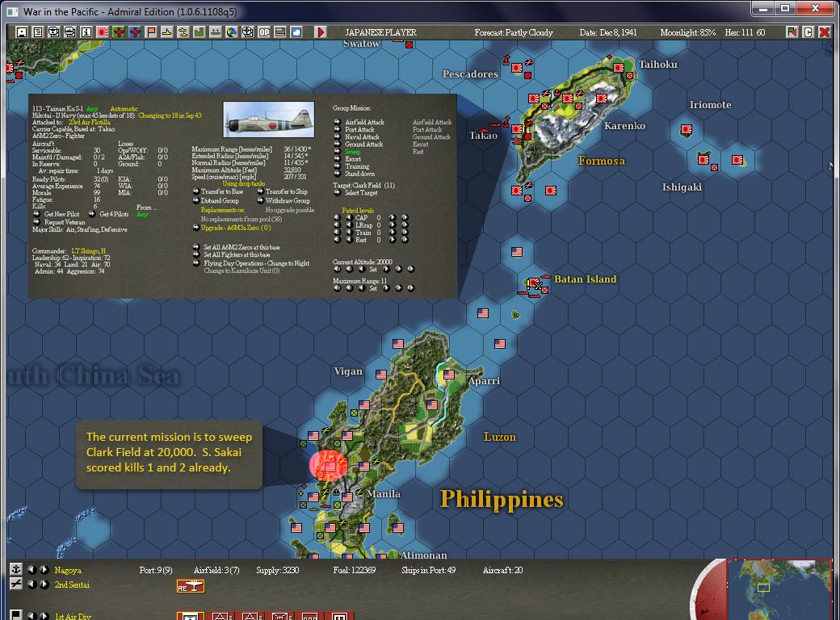Open the green industry chart toolbar icon
Screen dimensions: 840x620
(199, 32)
